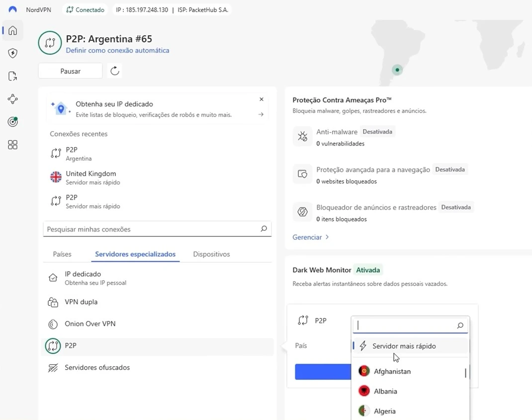Switch to the Dispositivos tab
The image size is (532, 420).
click(x=211, y=254)
